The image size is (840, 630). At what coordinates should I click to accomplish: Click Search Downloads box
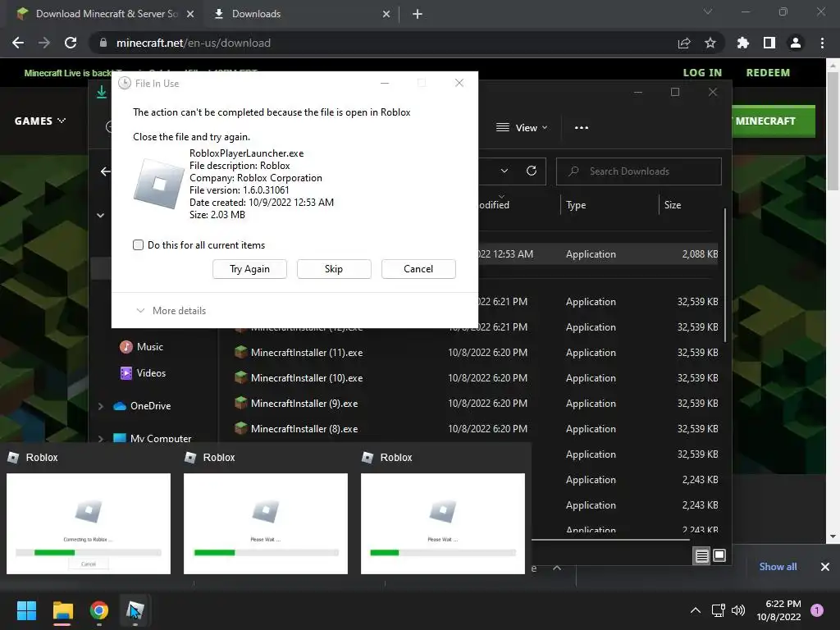[x=638, y=171]
